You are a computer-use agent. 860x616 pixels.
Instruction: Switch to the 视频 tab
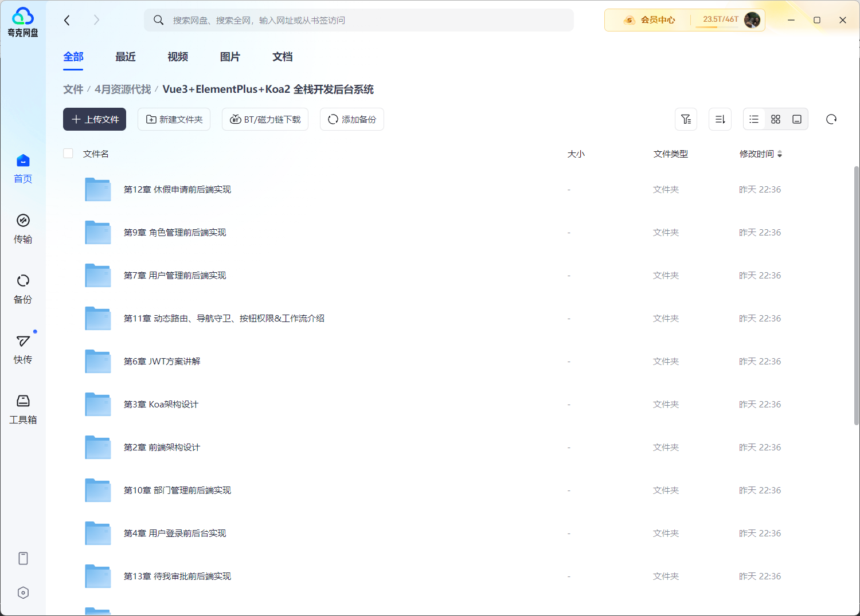(178, 57)
